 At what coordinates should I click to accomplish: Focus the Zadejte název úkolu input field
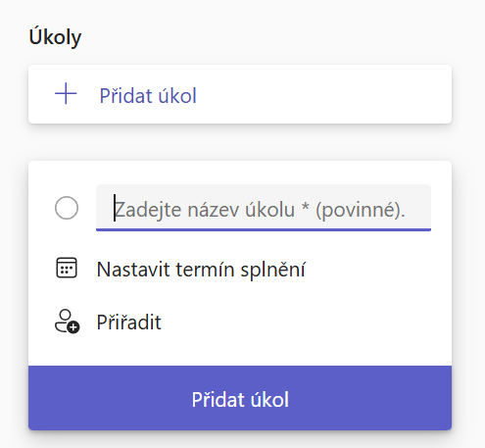(x=264, y=208)
